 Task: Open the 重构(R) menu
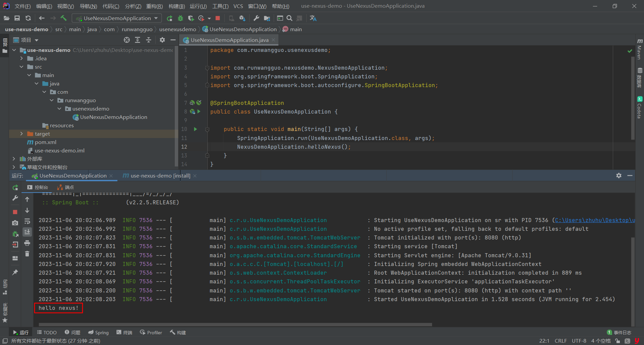[x=154, y=6]
